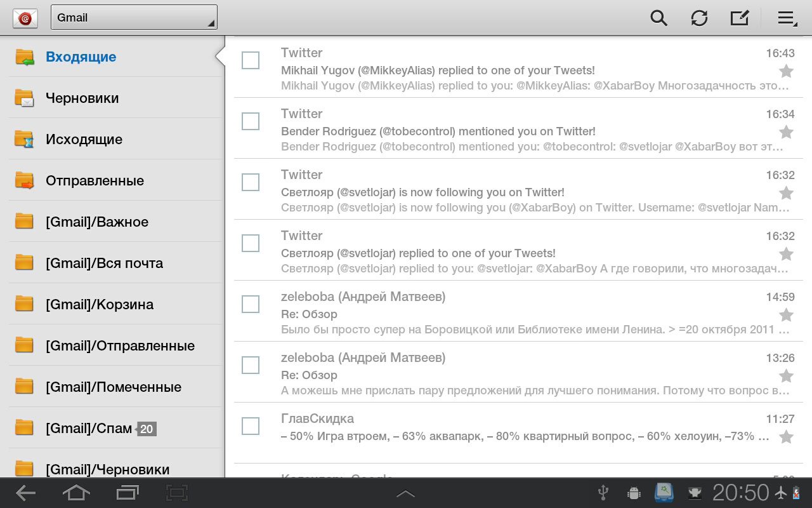
Task: Open 'Mikhail Yugov replied to one of your Tweets!'
Action: pyautogui.click(x=438, y=70)
